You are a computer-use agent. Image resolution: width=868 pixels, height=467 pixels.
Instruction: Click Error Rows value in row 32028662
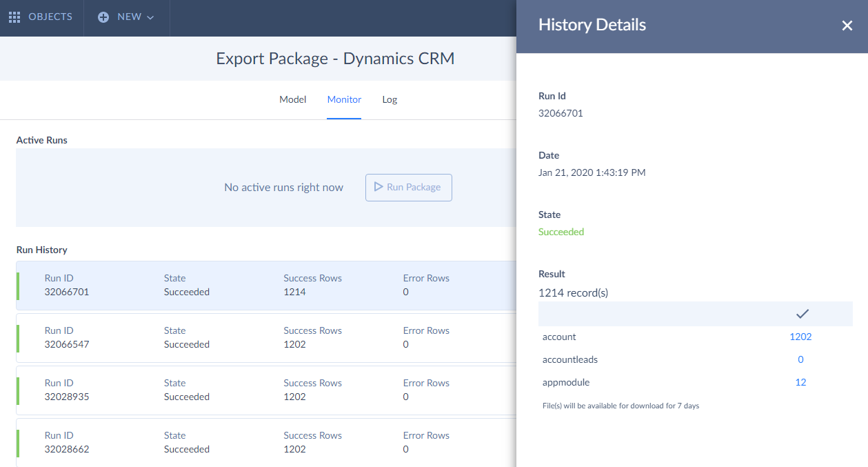coord(406,449)
